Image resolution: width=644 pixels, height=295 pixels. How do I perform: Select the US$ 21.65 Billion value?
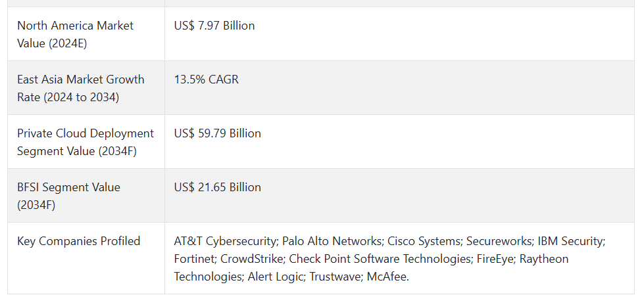click(x=217, y=187)
